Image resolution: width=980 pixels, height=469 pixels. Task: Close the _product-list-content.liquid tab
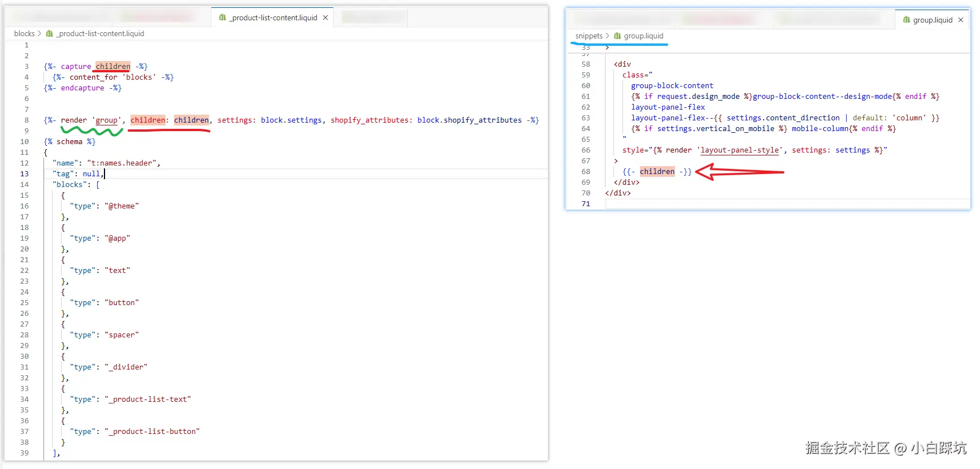click(325, 18)
